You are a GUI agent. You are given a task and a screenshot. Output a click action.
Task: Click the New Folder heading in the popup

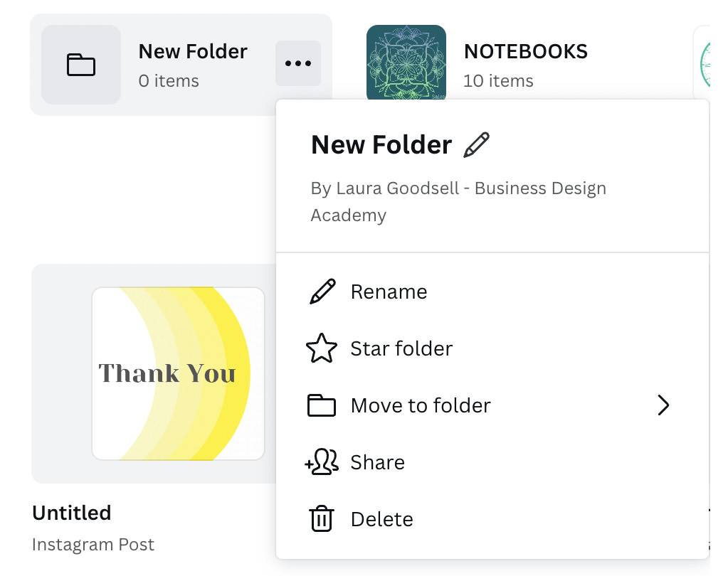pyautogui.click(x=381, y=144)
